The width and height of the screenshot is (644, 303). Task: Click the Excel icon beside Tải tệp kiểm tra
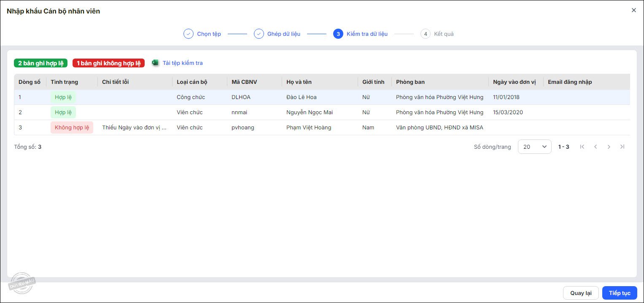coord(155,63)
